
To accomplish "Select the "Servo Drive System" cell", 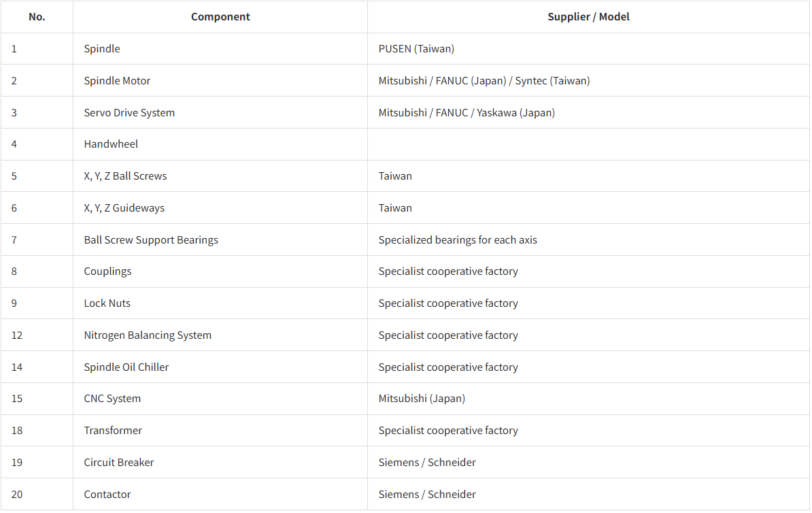I will 129,113.
